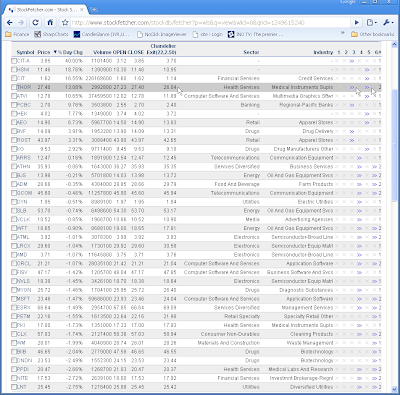The width and height of the screenshot is (400, 395).
Task: Sort by the Chandelier Exit column header
Action: click(x=162, y=49)
